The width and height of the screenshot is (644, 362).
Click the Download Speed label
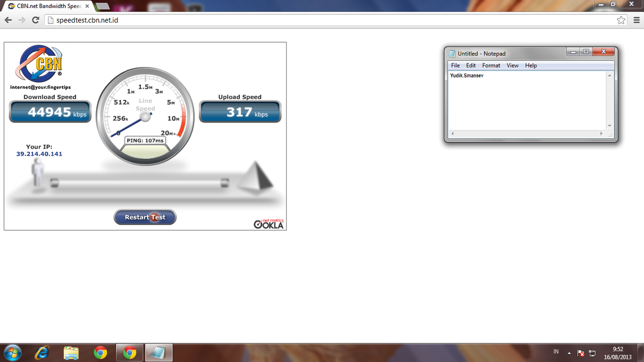click(x=50, y=97)
